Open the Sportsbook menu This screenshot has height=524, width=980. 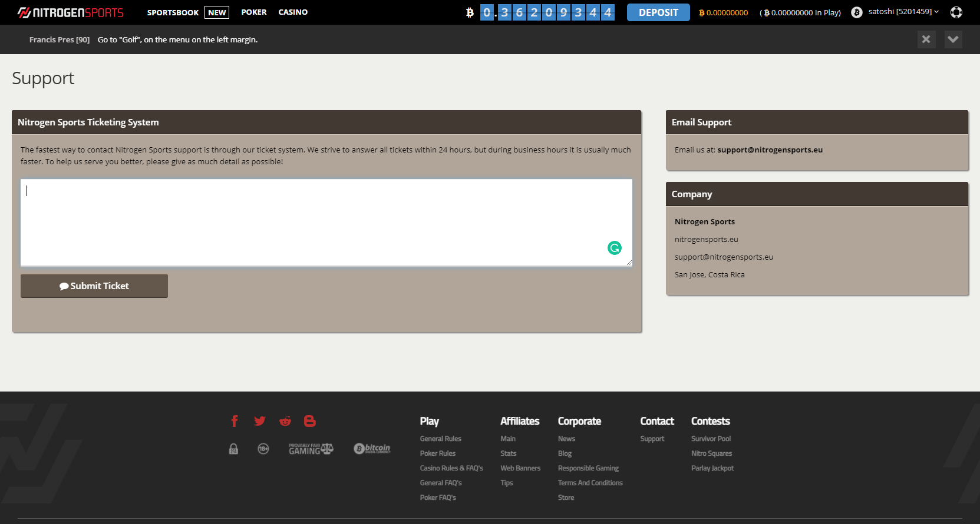click(x=173, y=12)
